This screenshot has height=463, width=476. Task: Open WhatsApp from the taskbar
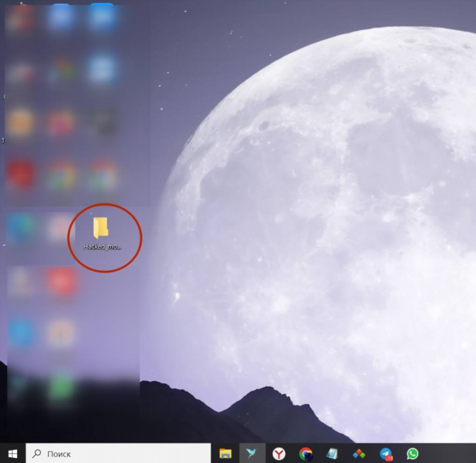(x=413, y=453)
